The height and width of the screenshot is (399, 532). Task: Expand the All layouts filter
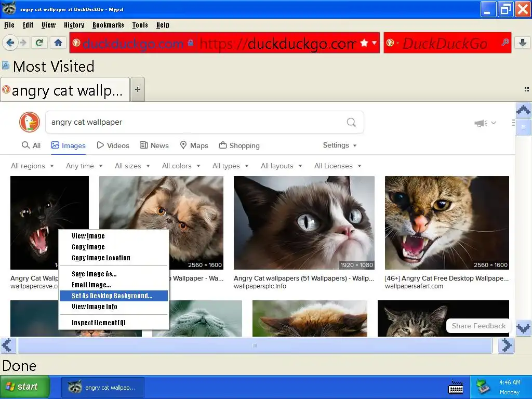point(281,166)
